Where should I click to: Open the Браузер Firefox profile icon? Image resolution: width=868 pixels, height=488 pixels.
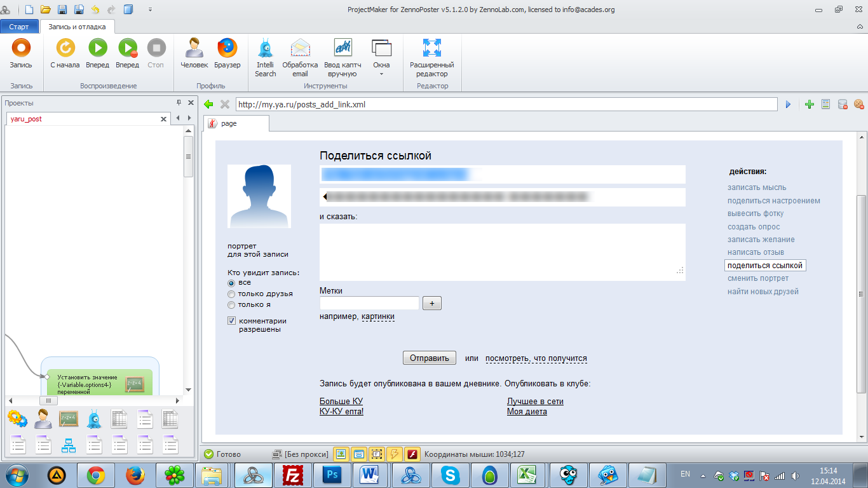[x=227, y=54]
